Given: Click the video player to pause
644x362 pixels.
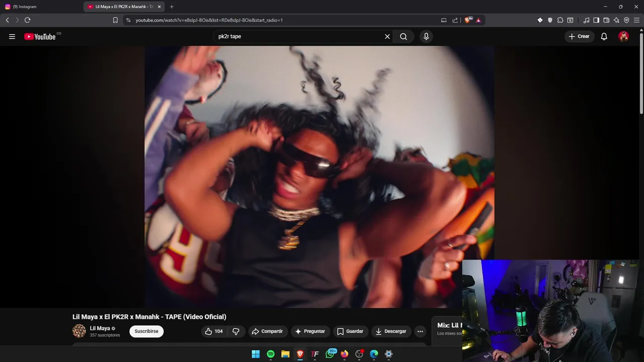Looking at the screenshot, I should coord(319,177).
